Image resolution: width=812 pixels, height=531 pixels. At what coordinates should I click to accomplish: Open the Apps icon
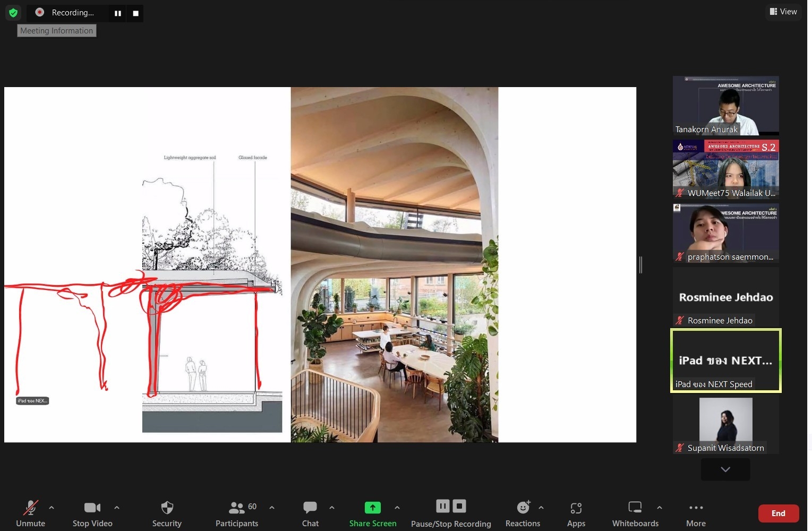tap(576, 508)
